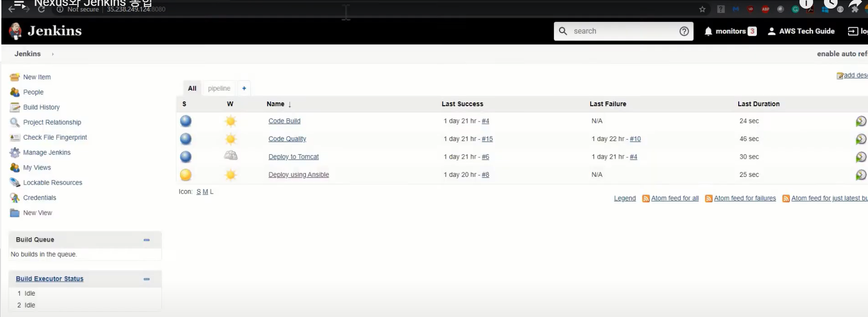Open the Credentials icon
The image size is (868, 317).
point(15,198)
